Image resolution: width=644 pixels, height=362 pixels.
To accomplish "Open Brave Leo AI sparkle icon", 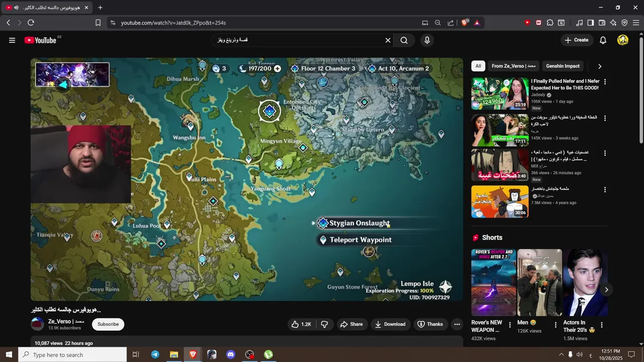I will [x=613, y=23].
